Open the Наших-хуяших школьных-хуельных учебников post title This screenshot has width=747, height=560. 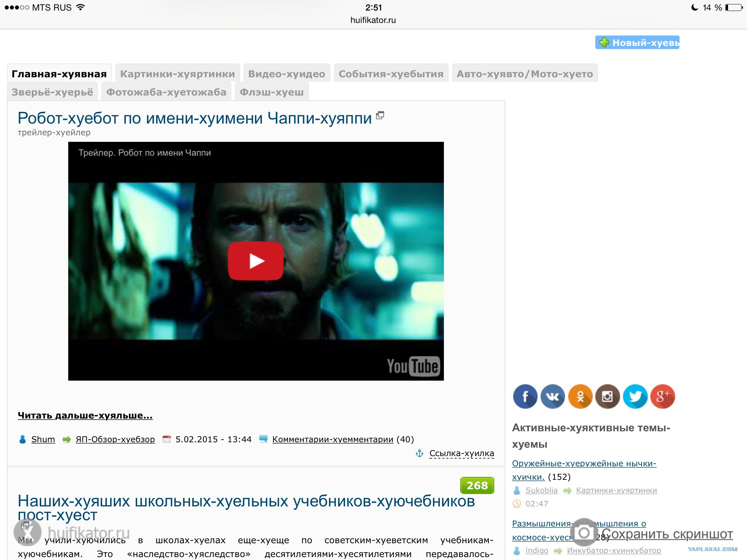[246, 508]
